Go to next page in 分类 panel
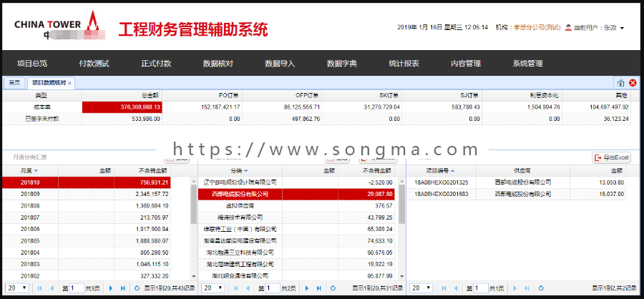Viewport: 644px width, 299px height. point(307,288)
